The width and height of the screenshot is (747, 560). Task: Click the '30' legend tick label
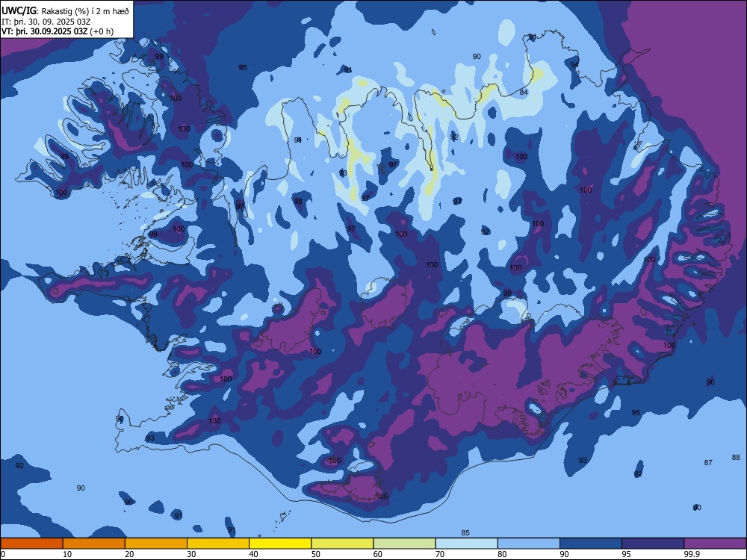[191, 554]
